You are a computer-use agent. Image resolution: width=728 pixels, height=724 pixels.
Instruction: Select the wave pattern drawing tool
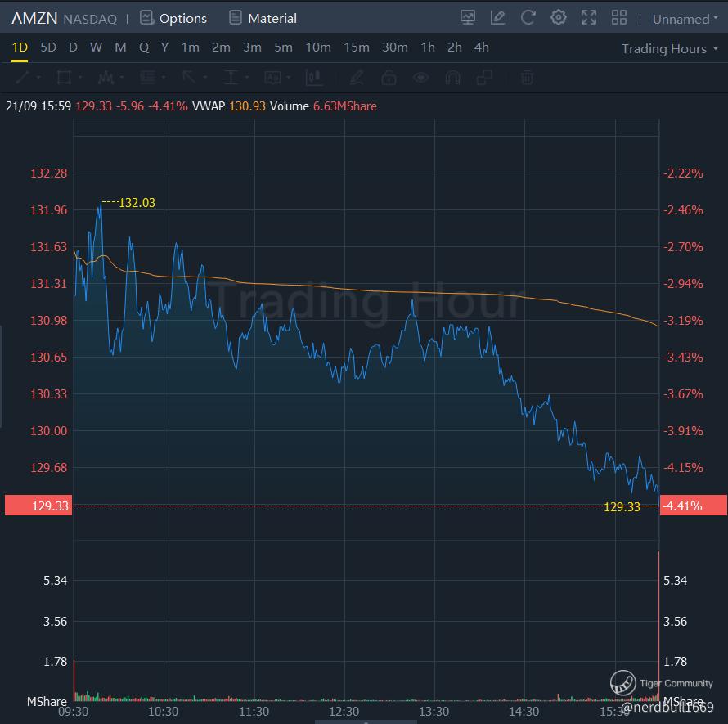[106, 77]
